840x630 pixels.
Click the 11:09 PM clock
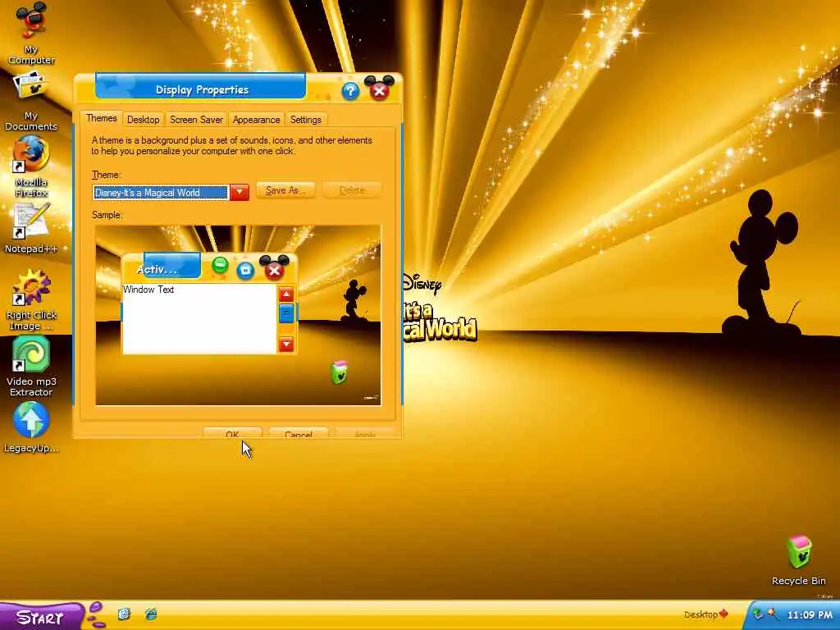pyautogui.click(x=810, y=615)
